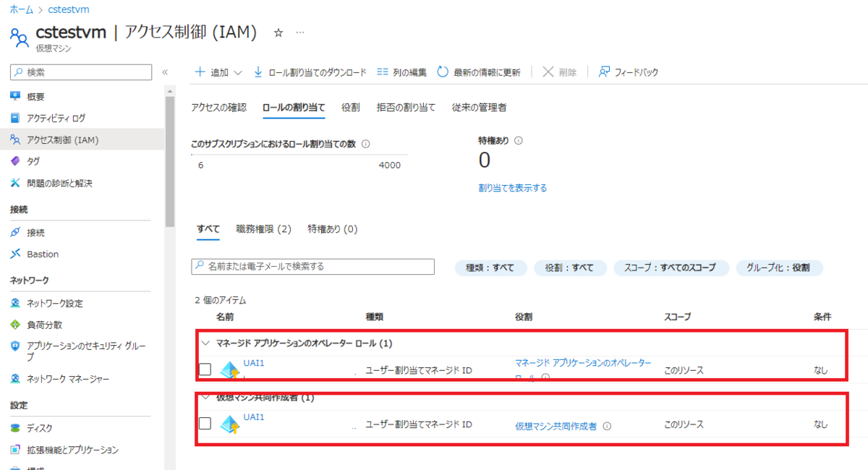Open the 追加 add dropdown
This screenshot has height=470, width=868.
(218, 72)
